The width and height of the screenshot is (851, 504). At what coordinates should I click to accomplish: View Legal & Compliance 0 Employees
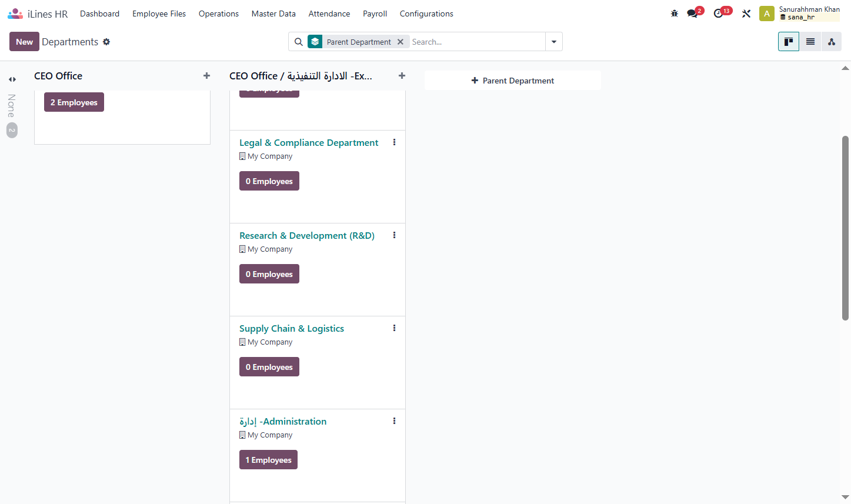[x=269, y=181]
